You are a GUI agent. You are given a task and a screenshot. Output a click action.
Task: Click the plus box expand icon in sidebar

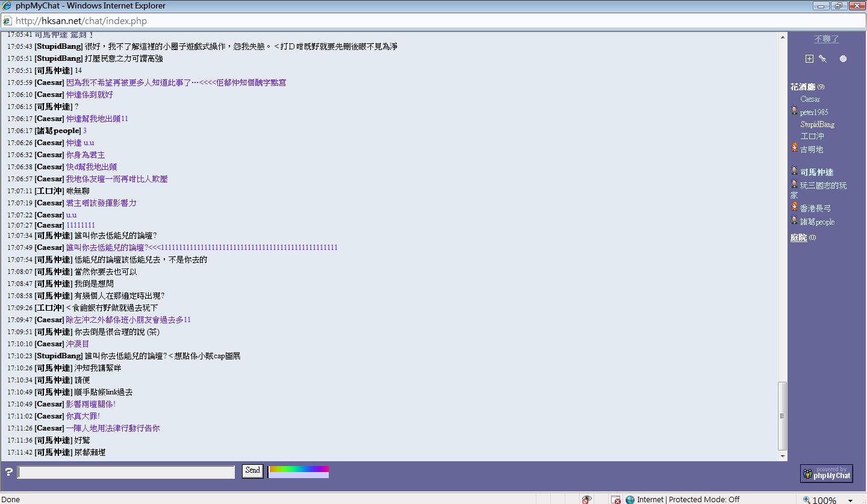[x=809, y=58]
